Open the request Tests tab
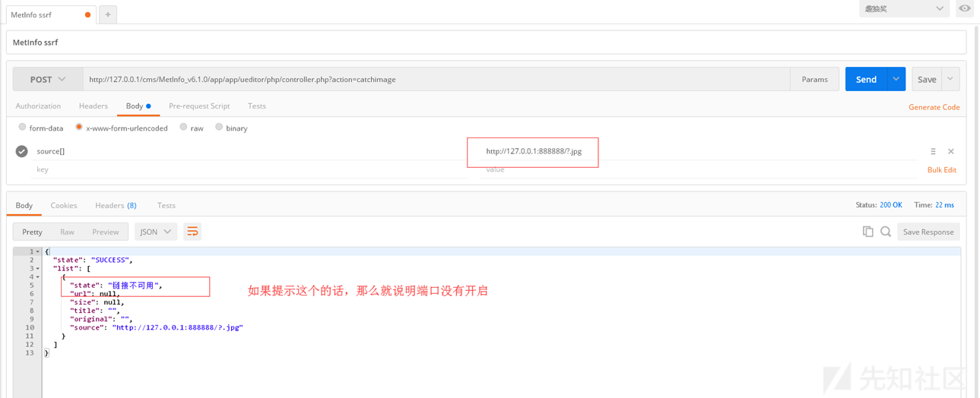Screen dimensions: 980x398 click(257, 106)
